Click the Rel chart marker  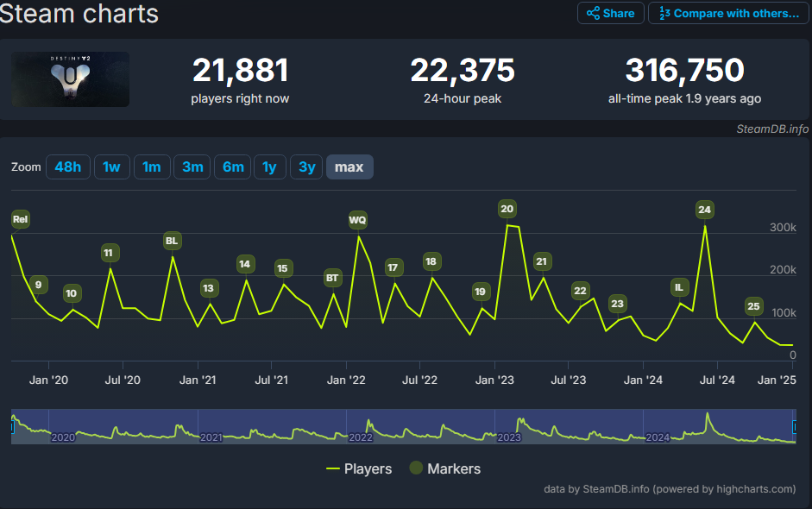point(20,219)
